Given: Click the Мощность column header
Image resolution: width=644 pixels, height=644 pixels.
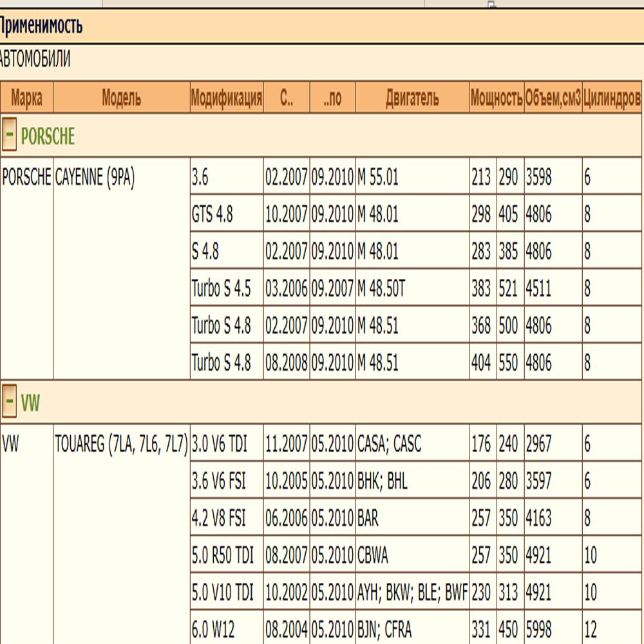Looking at the screenshot, I should [x=496, y=98].
